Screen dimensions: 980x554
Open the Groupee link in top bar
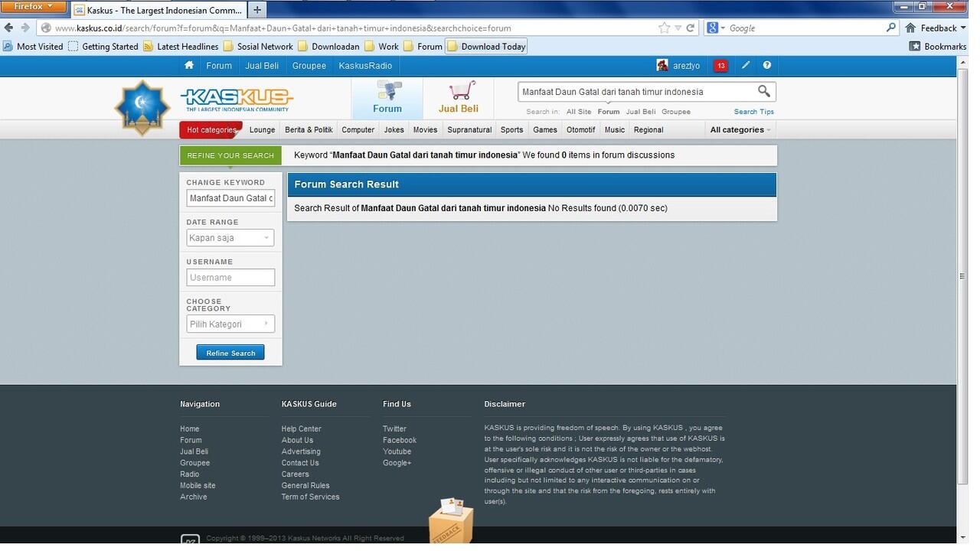click(x=309, y=66)
